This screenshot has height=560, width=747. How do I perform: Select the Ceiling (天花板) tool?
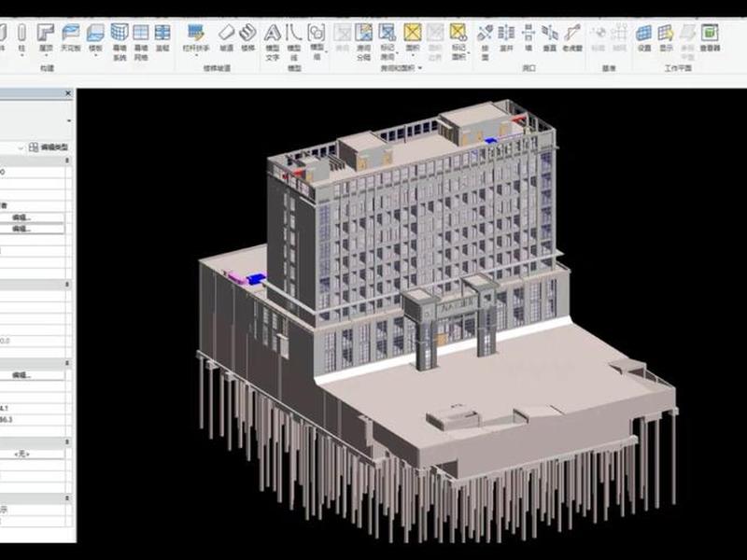click(71, 37)
